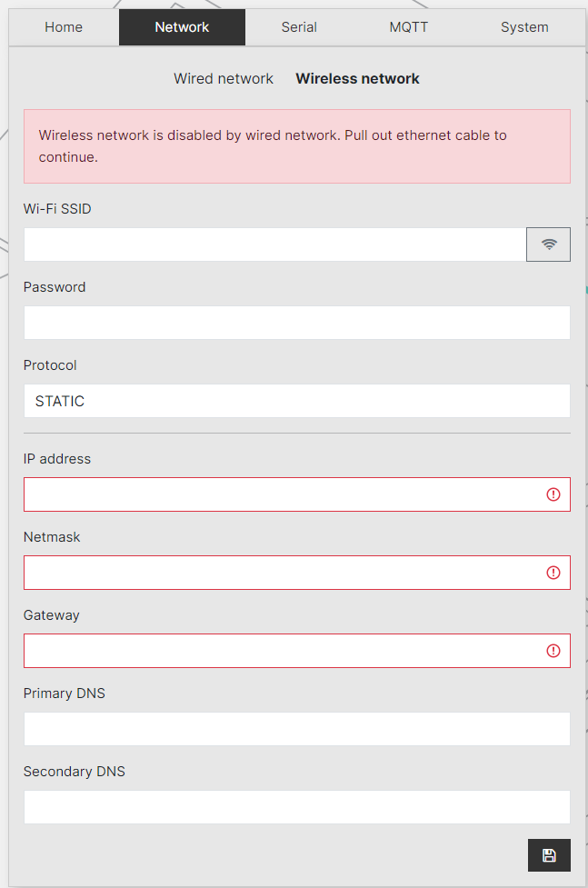Open the Home tab

coord(63,26)
